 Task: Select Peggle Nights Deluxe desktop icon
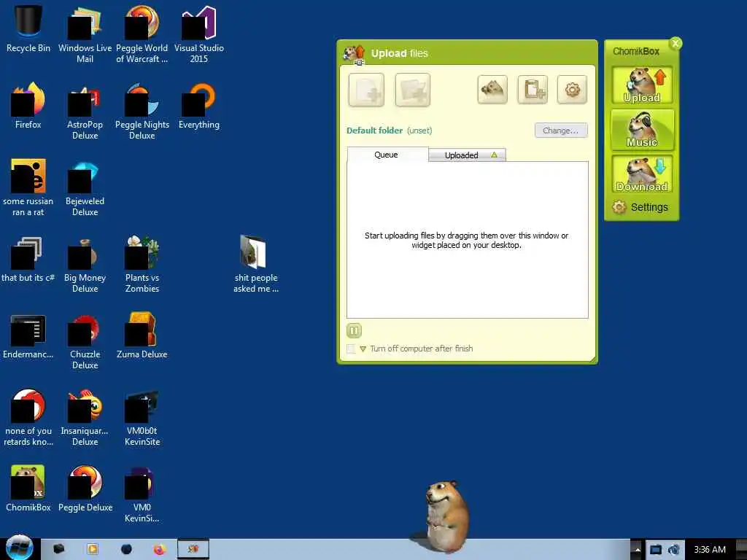point(142,111)
